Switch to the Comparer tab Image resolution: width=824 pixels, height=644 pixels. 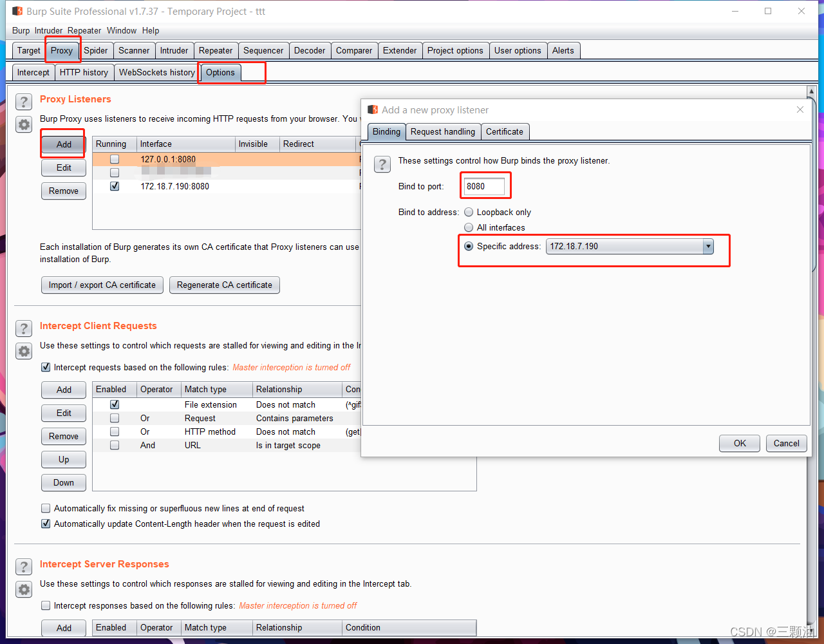354,50
